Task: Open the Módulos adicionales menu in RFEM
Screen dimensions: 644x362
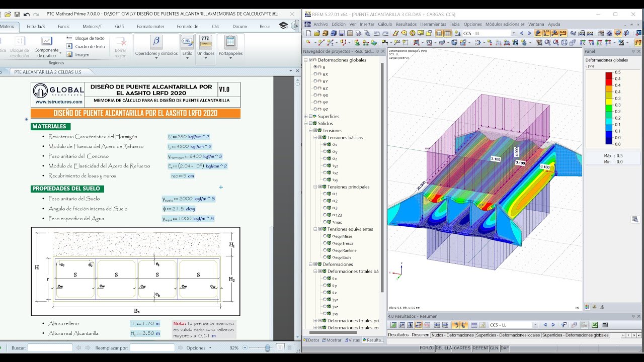Action: pos(505,24)
